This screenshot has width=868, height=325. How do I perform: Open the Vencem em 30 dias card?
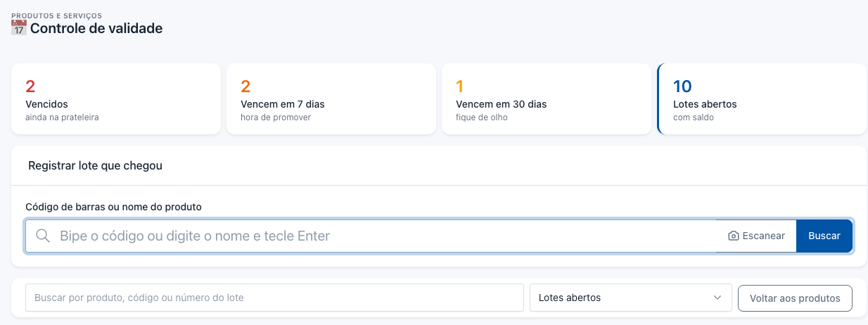point(547,99)
